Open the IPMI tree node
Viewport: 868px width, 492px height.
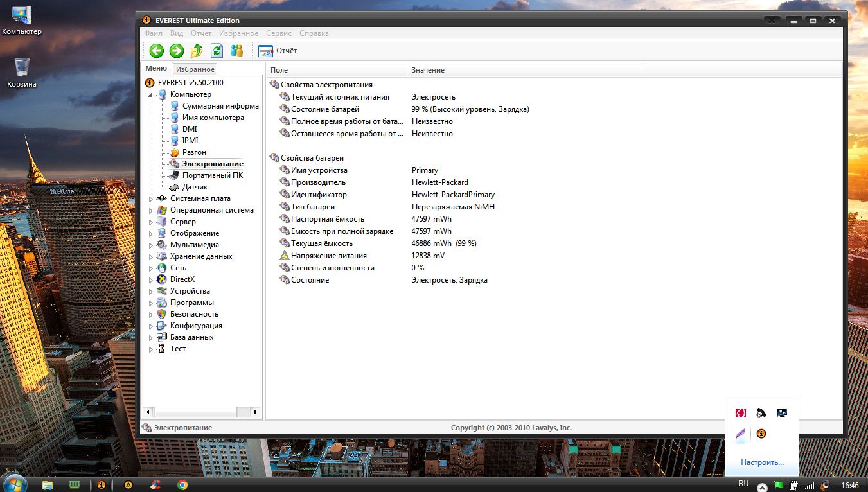click(190, 141)
